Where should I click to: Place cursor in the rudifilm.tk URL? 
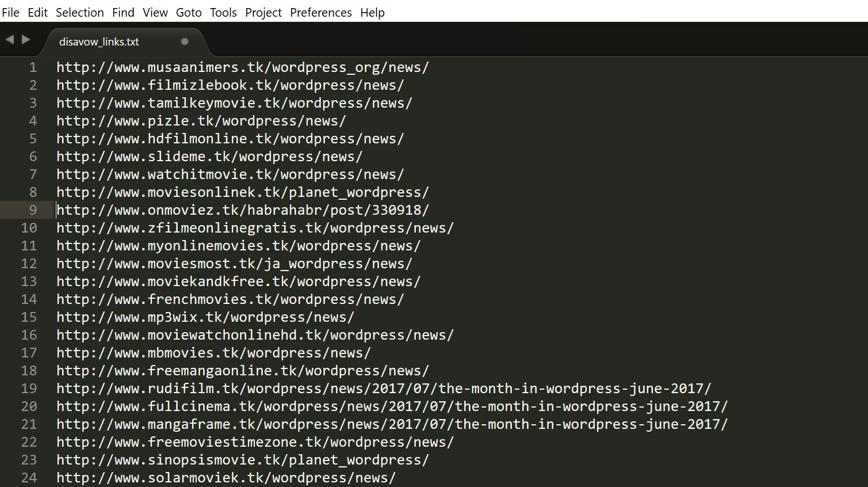point(288,388)
